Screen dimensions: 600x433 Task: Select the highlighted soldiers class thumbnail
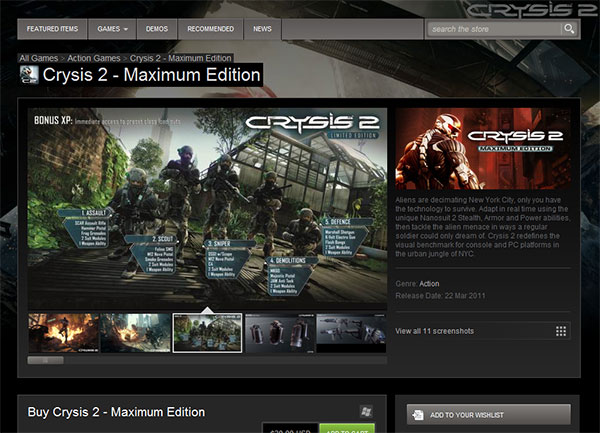[x=207, y=333]
